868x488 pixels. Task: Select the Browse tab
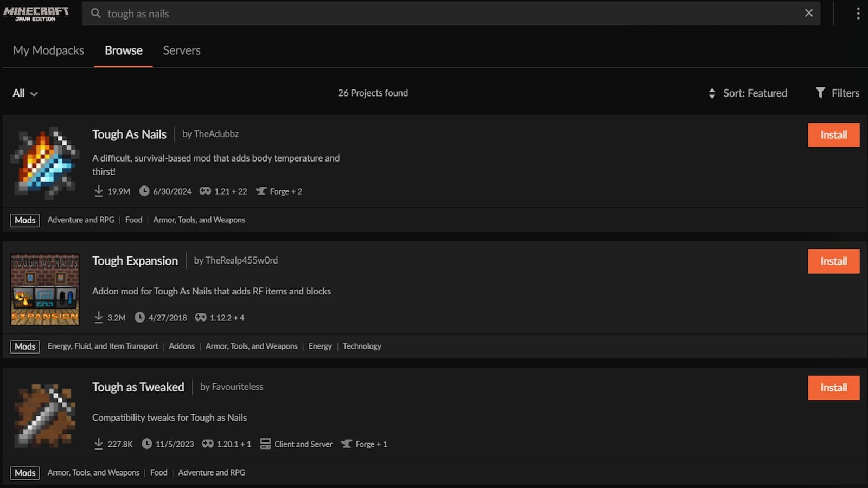tap(124, 50)
